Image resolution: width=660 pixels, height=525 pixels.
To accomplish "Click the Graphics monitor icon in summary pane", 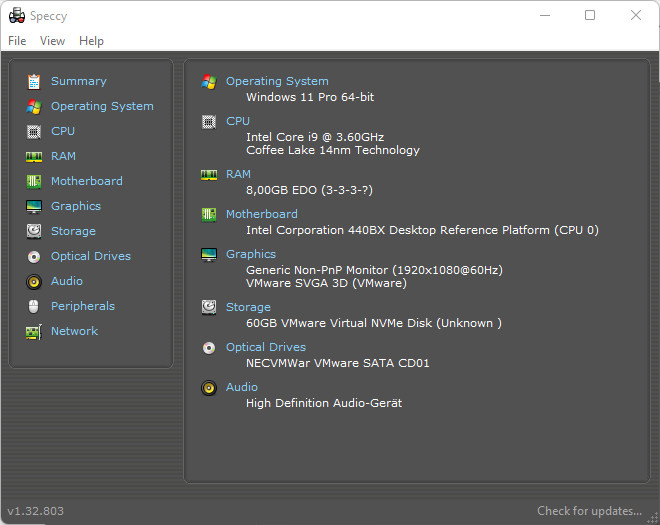I will (x=209, y=254).
